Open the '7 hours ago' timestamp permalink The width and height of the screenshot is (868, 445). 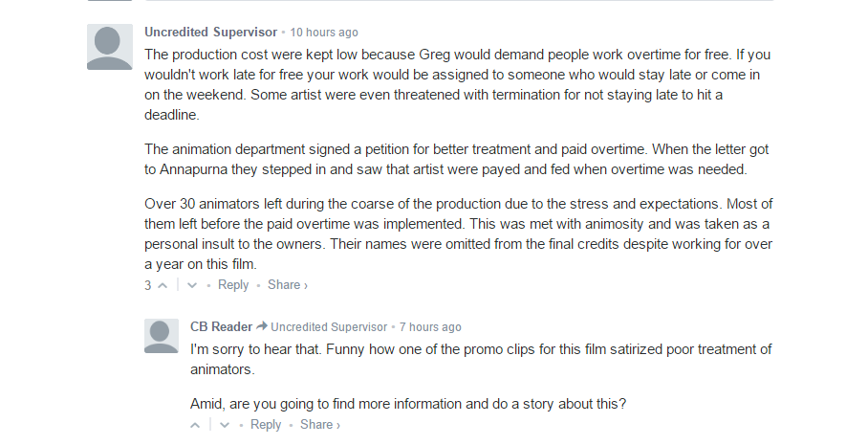click(x=430, y=327)
